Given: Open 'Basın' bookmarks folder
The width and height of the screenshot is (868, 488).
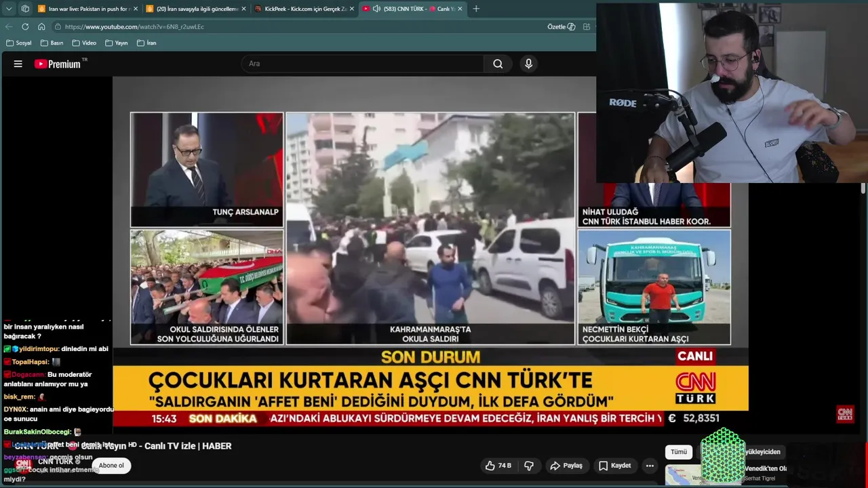Looking at the screenshot, I should pos(52,43).
